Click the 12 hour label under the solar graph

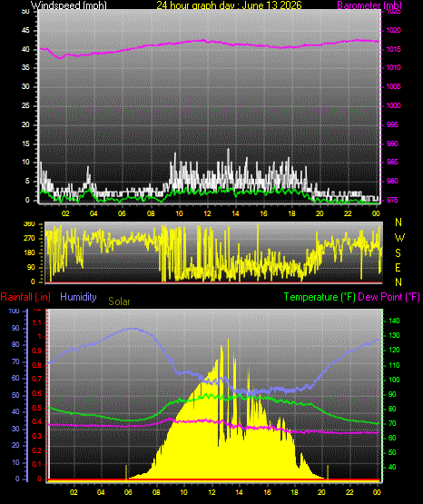211,492
